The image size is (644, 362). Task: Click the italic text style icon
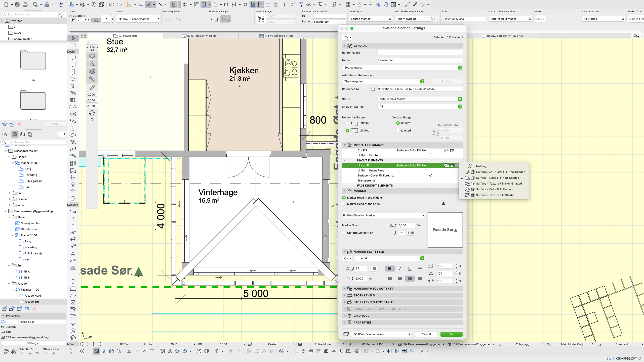pos(400,268)
